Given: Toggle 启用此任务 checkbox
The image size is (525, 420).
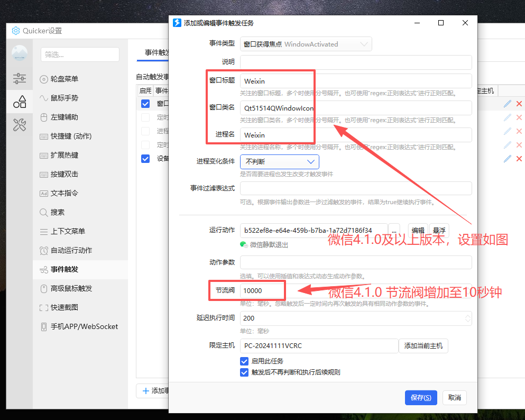Looking at the screenshot, I should [x=244, y=361].
